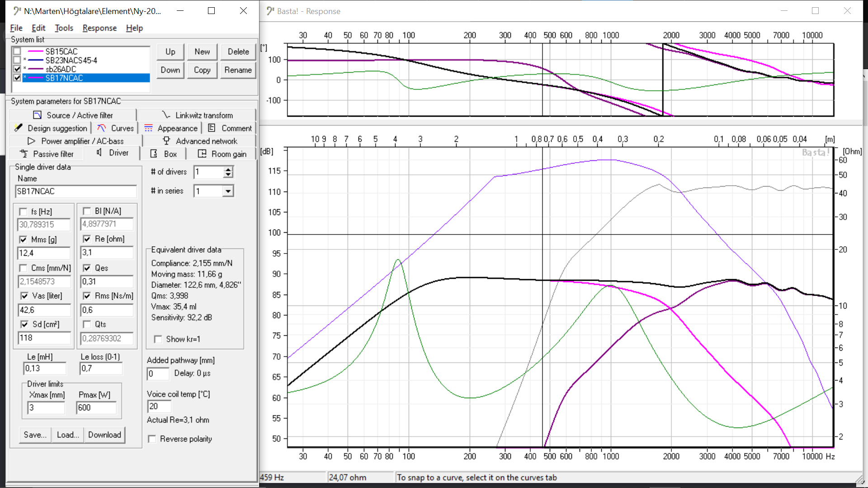868x488 pixels.
Task: Click the # of drivers spinner arrows
Action: (228, 172)
